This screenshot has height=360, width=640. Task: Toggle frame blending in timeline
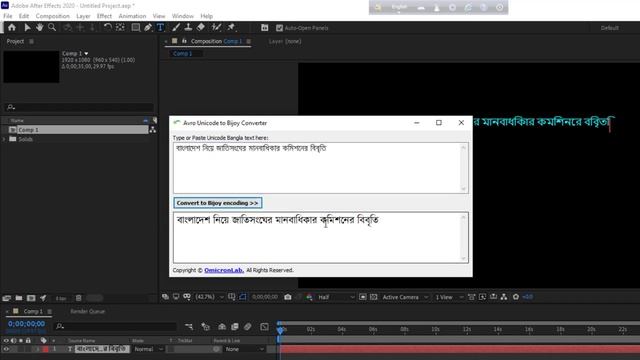pos(235,327)
